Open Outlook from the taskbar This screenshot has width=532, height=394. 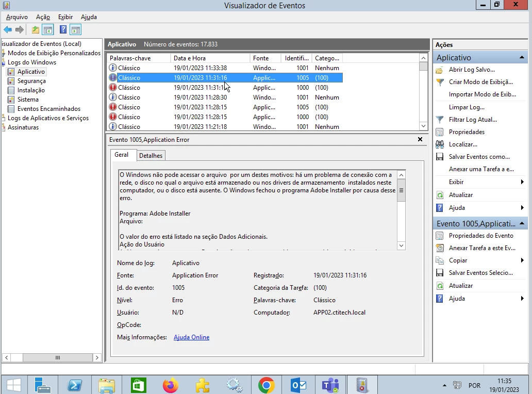[x=298, y=385]
